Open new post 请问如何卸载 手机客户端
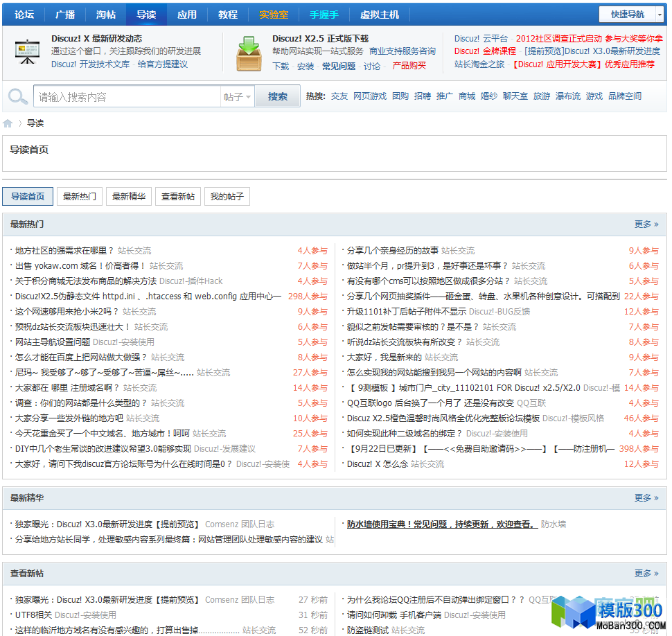 pos(394,615)
